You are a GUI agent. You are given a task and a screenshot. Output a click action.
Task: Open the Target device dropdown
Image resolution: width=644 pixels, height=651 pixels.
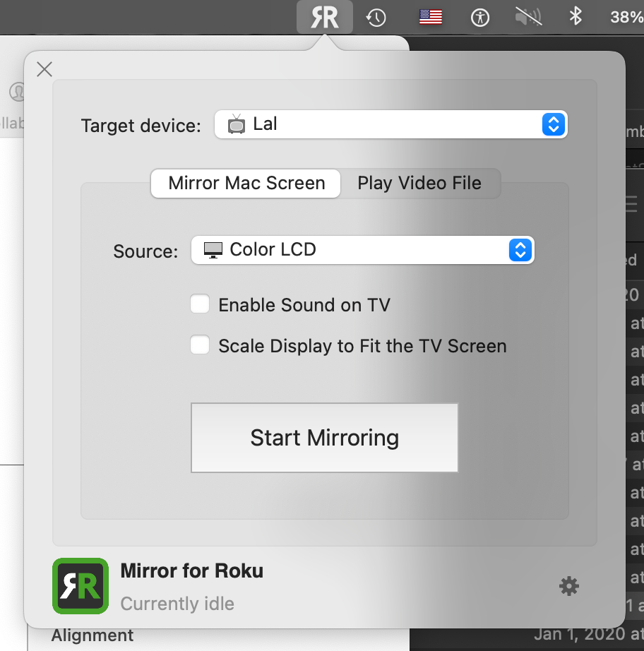(390, 124)
